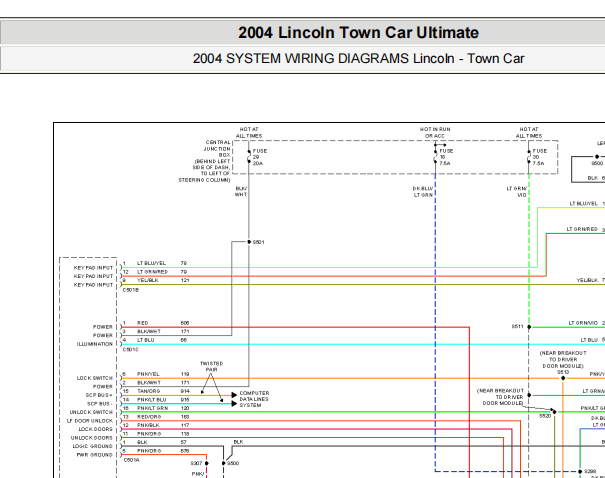
Task: Click the 'PNK/LT BLU' wire label at pin 14
Action: tap(152, 400)
